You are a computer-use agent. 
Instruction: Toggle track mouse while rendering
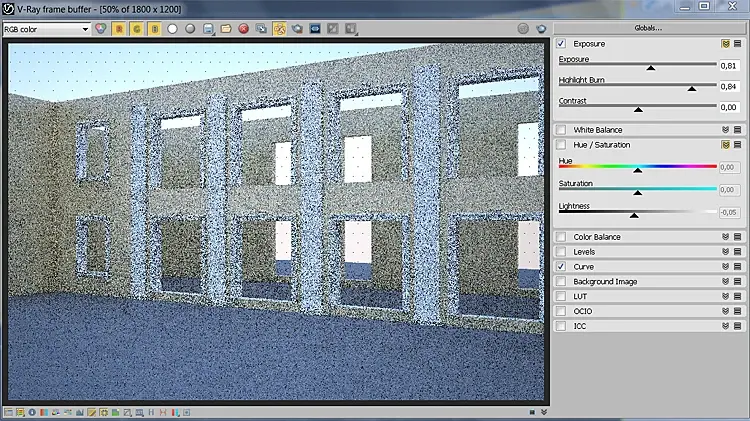click(x=279, y=29)
